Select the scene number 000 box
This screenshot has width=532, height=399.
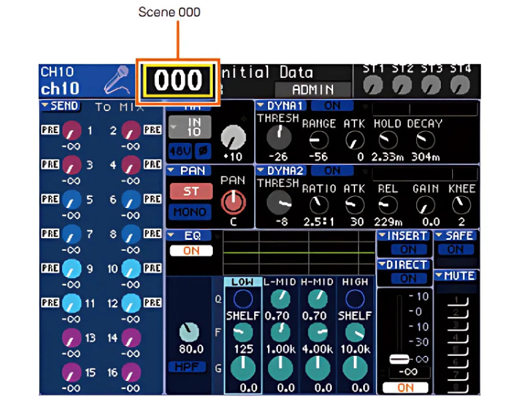click(x=178, y=80)
